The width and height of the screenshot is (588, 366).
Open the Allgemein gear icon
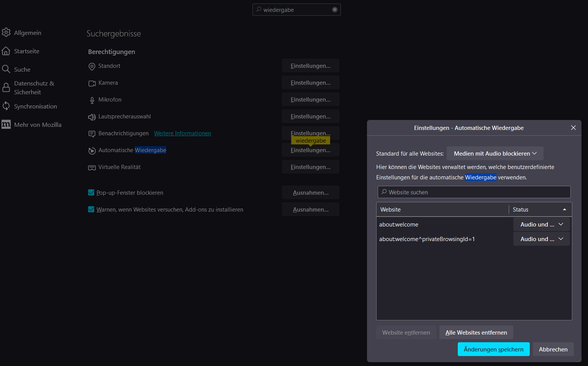tap(6, 33)
